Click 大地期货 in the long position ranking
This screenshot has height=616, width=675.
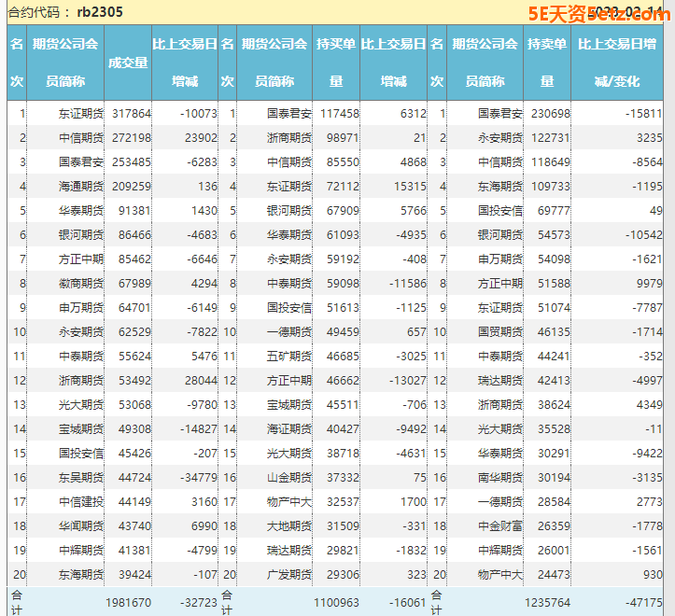coord(289,526)
